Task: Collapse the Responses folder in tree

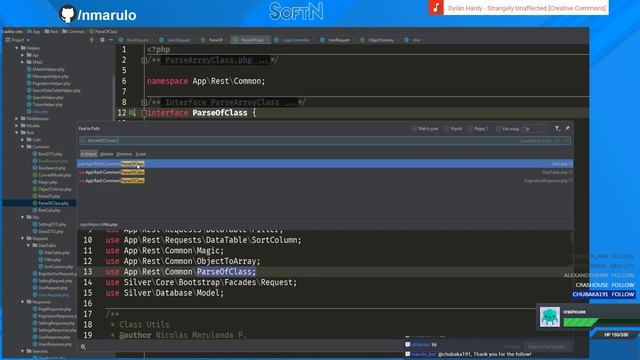Action: pyautogui.click(x=22, y=302)
